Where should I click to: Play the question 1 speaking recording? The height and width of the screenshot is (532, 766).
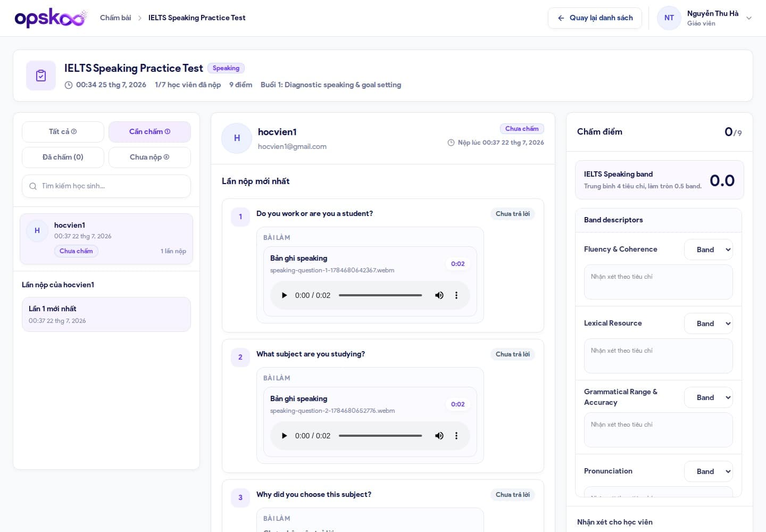click(x=284, y=295)
